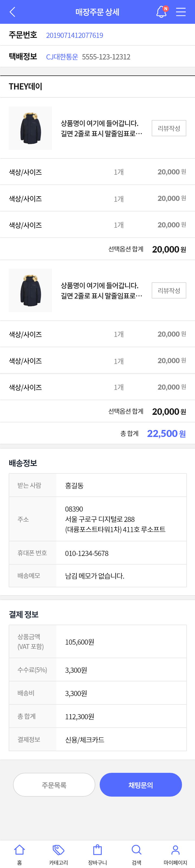Image resolution: width=195 pixels, height=868 pixels.
Task: Start 채팅문의 chat inquiry
Action: [x=141, y=785]
